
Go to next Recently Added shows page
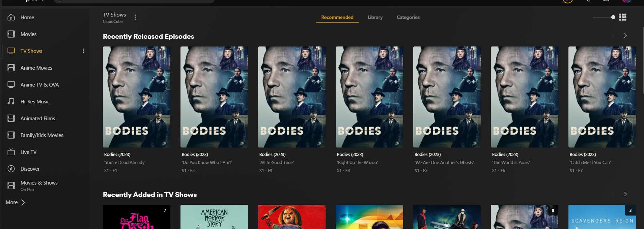click(625, 194)
